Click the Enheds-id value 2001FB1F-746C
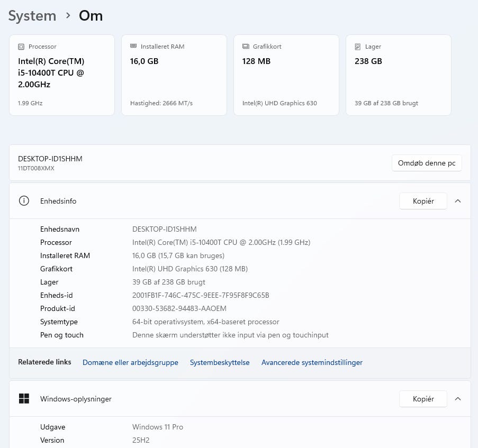The height and width of the screenshot is (448, 478). 201,295
